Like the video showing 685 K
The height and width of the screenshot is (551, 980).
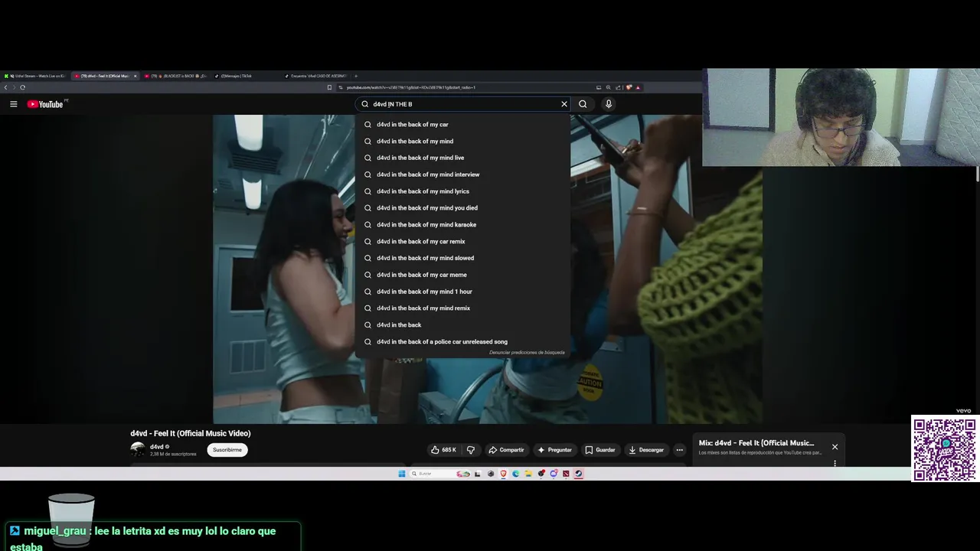pos(443,450)
